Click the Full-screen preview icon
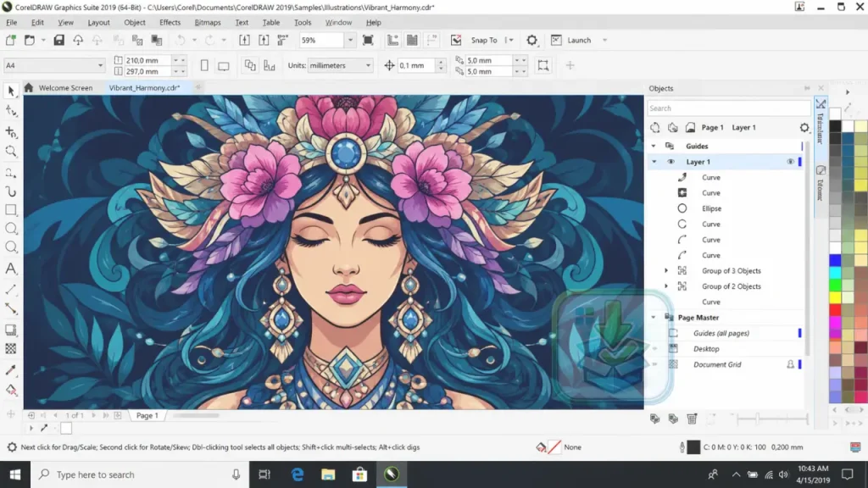Viewport: 868px width, 488px height. coord(368,40)
